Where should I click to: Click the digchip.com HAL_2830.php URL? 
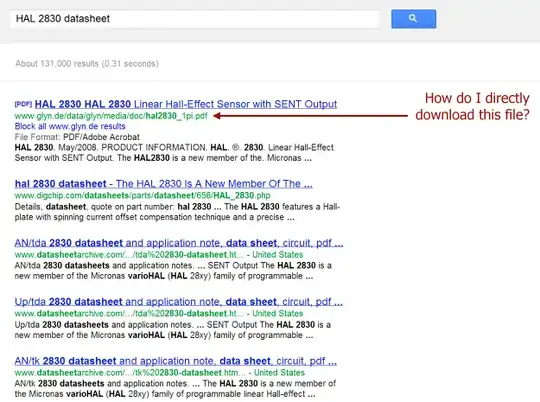tap(142, 196)
